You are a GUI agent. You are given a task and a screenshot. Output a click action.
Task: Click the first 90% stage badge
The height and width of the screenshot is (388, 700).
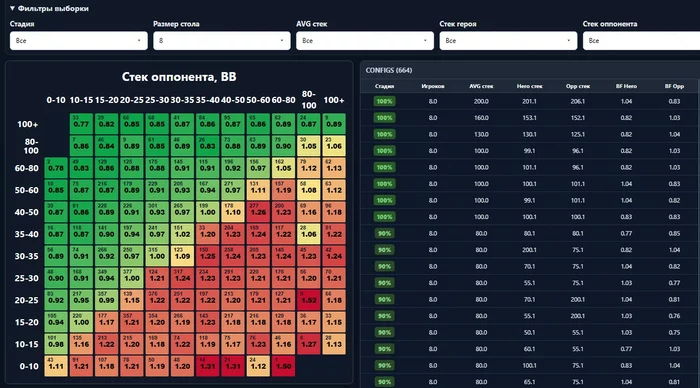click(x=384, y=234)
